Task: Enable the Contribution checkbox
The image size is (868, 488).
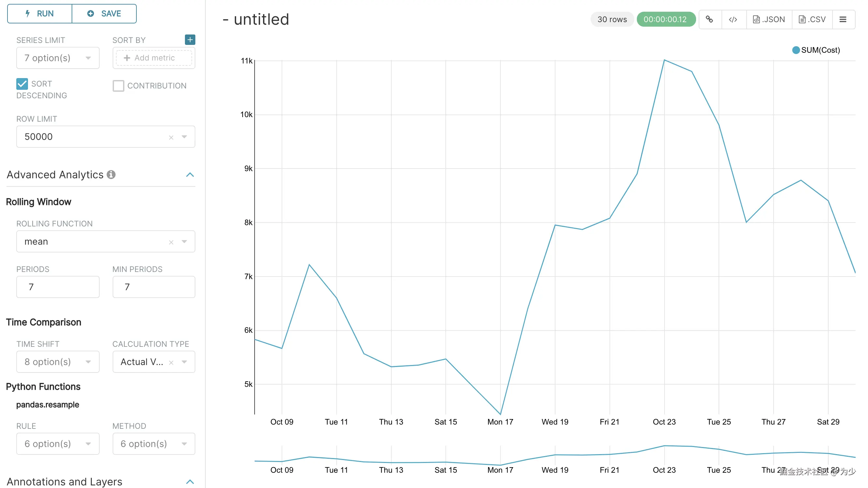Action: [118, 86]
